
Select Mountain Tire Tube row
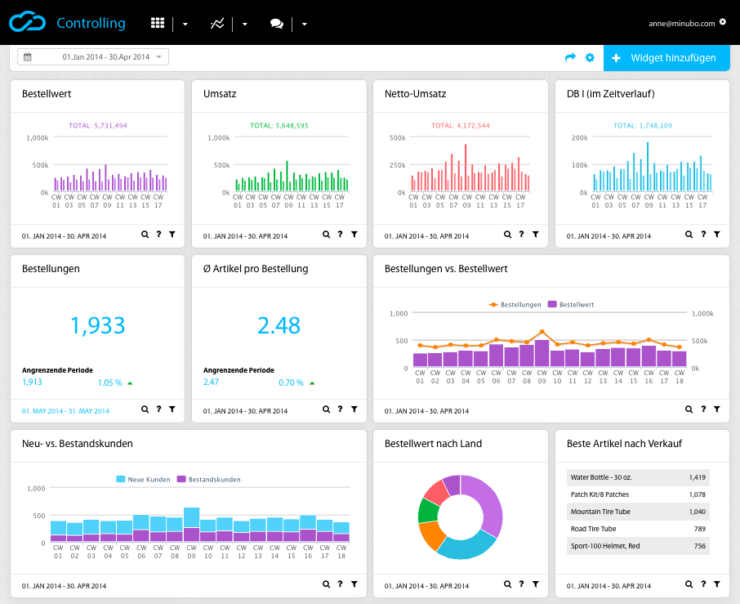[x=638, y=512]
